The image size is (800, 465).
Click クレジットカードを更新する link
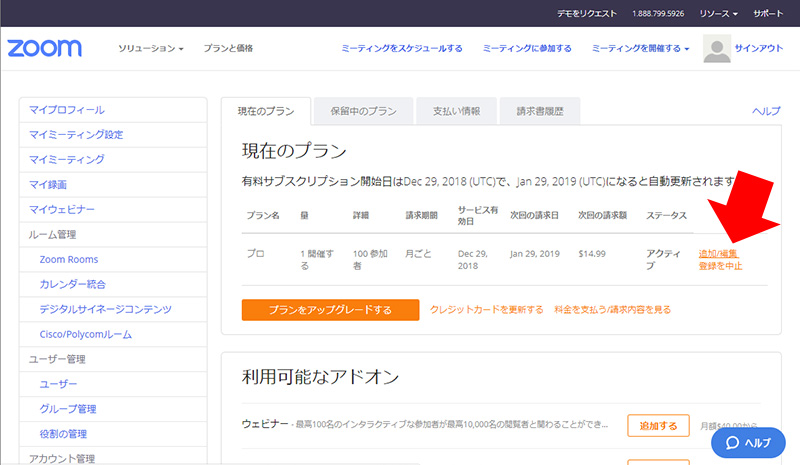(x=486, y=310)
